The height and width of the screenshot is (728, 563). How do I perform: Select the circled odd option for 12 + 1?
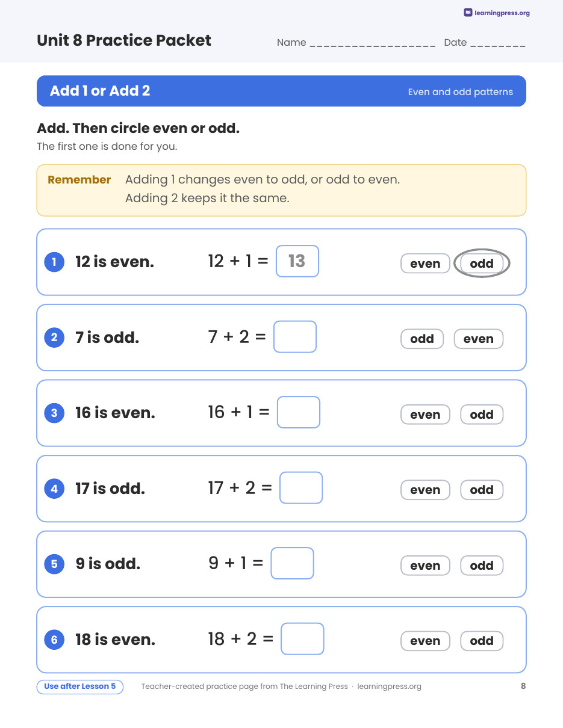pos(482,264)
